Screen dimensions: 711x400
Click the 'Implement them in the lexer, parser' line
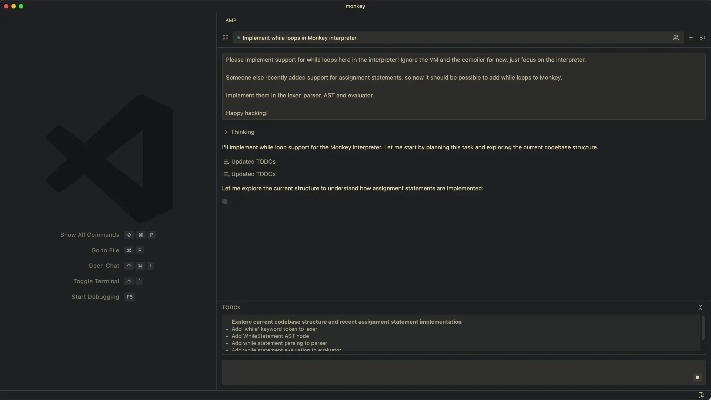click(x=299, y=95)
